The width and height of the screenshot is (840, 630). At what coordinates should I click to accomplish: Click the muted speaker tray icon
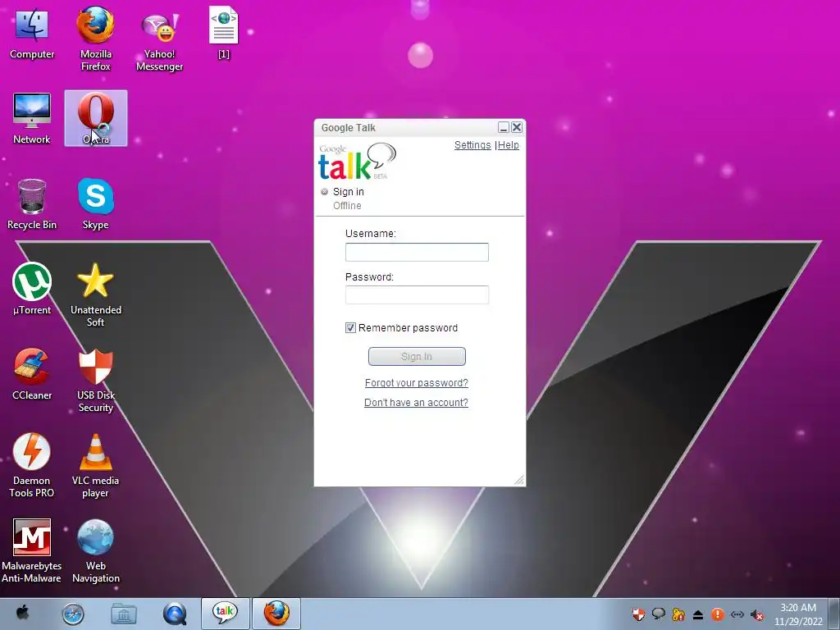coord(757,614)
